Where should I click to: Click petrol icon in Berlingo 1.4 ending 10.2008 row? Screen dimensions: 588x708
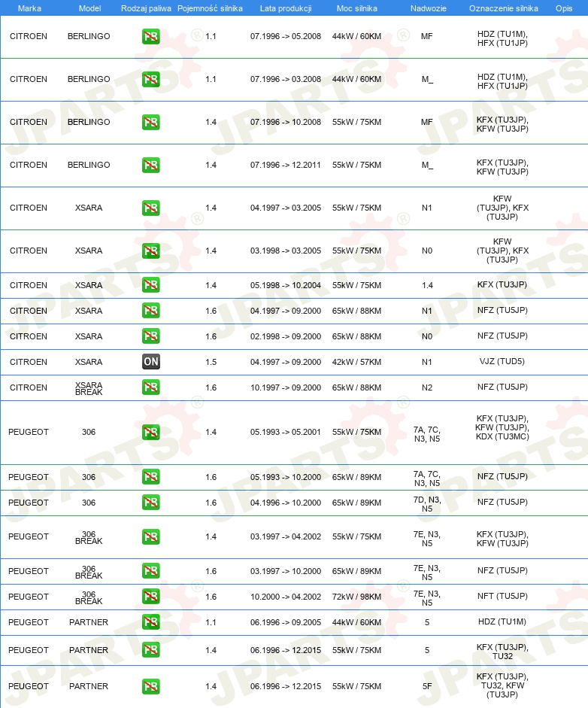150,123
